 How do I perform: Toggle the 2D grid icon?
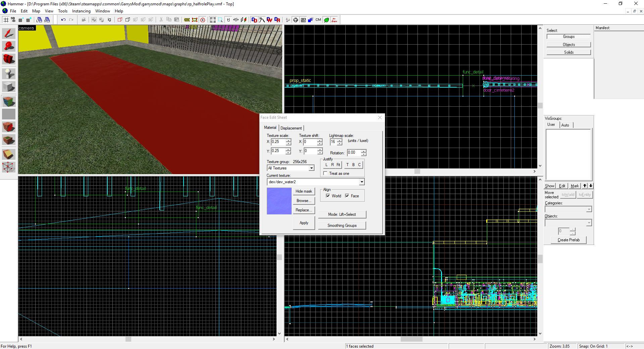[x=6, y=20]
